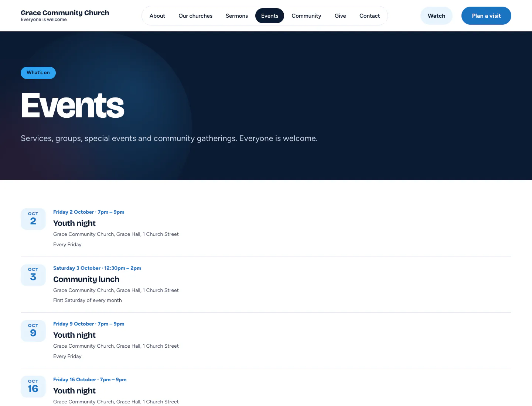Open the Community lunch event
This screenshot has height=406, width=532.
click(86, 279)
